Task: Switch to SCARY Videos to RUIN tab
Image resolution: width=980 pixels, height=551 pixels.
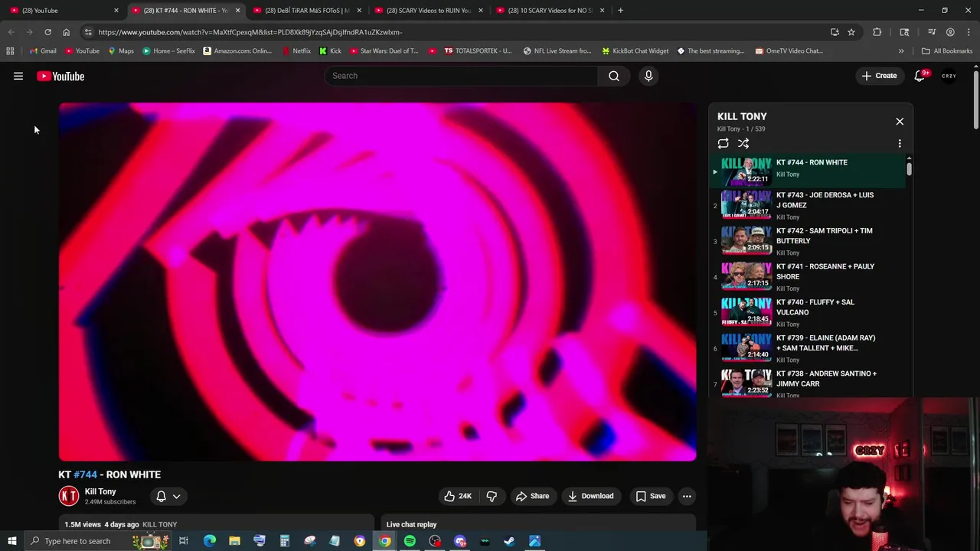Action: (x=429, y=10)
